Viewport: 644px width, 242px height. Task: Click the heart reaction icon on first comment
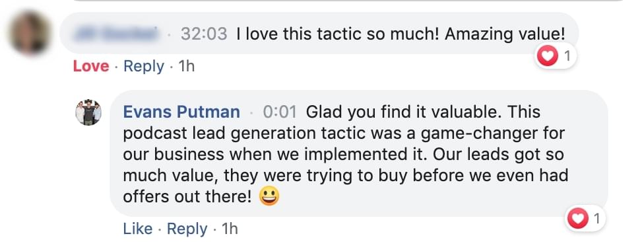[548, 56]
